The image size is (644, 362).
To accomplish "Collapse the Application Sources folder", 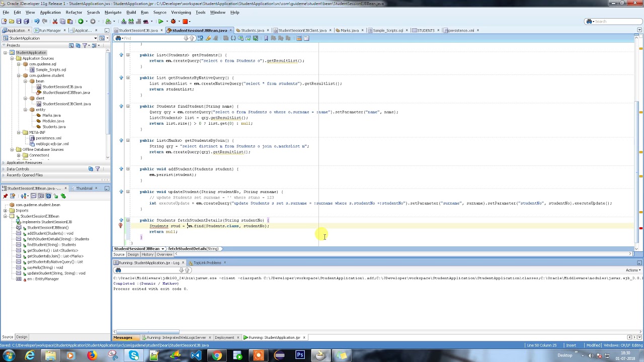I will coord(12,58).
